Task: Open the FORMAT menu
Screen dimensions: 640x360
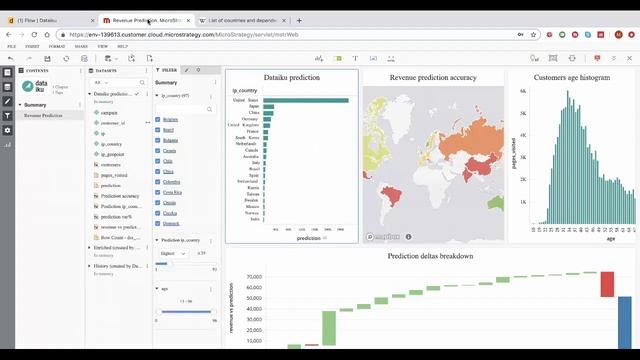Action: point(57,47)
